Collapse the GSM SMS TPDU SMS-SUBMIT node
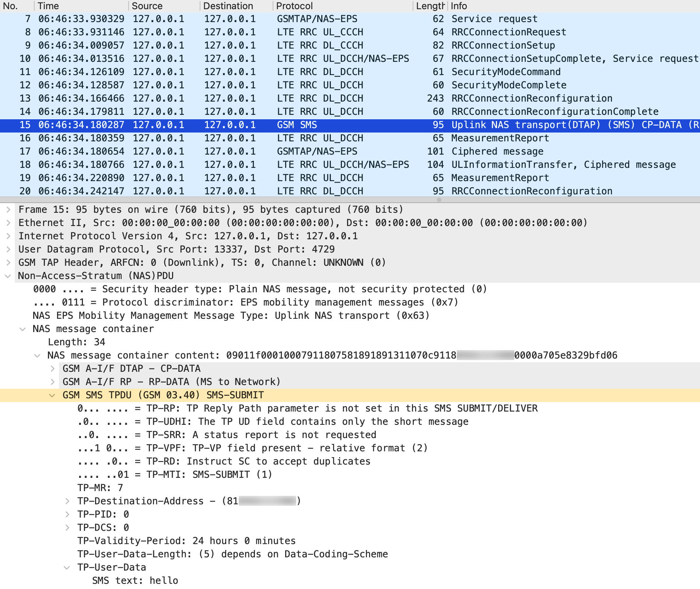Screen dimensions: 700x589 [52, 395]
